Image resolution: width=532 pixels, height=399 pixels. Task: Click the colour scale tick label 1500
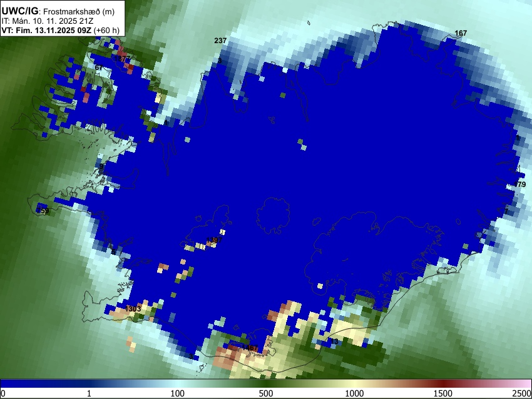tap(443, 393)
